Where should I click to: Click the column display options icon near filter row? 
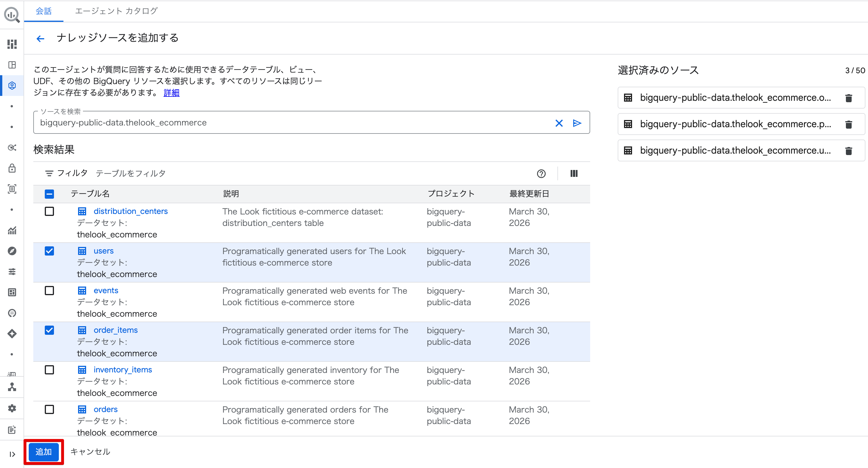(573, 173)
